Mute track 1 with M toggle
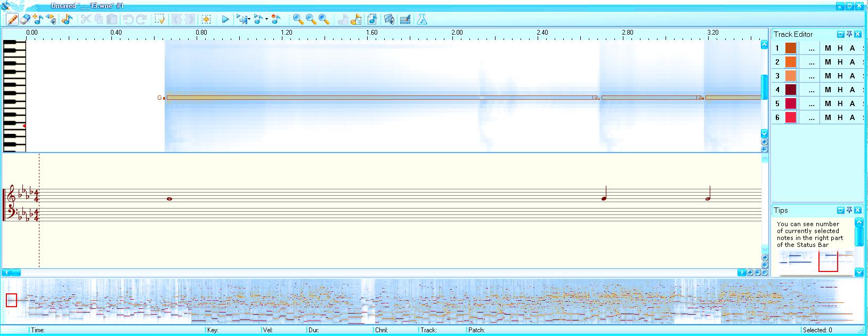Screen dimensions: 868x336 click(828, 48)
